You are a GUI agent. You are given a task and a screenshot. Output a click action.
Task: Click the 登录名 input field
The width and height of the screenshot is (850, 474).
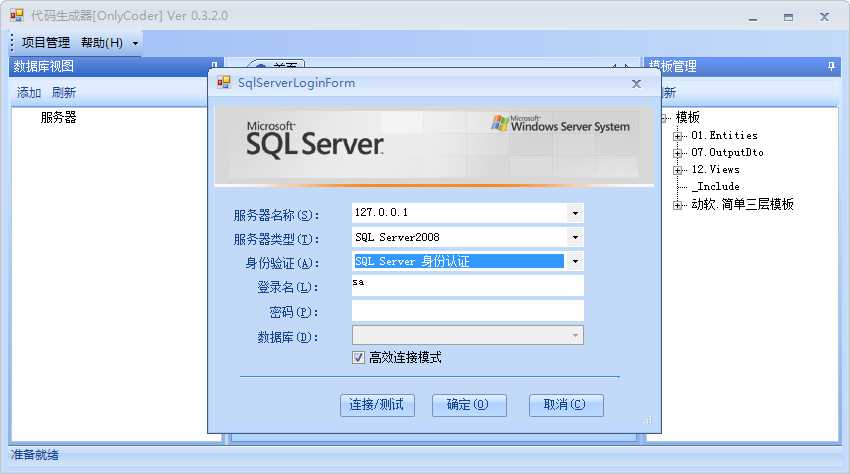pyautogui.click(x=467, y=286)
